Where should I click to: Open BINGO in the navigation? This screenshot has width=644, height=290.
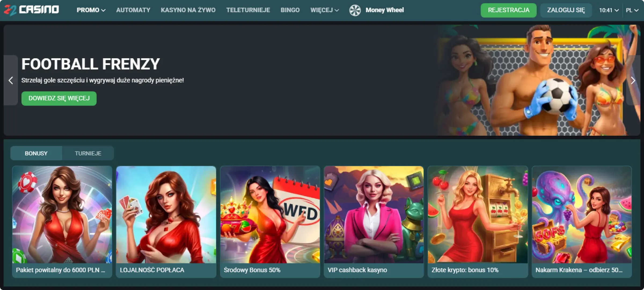click(290, 10)
